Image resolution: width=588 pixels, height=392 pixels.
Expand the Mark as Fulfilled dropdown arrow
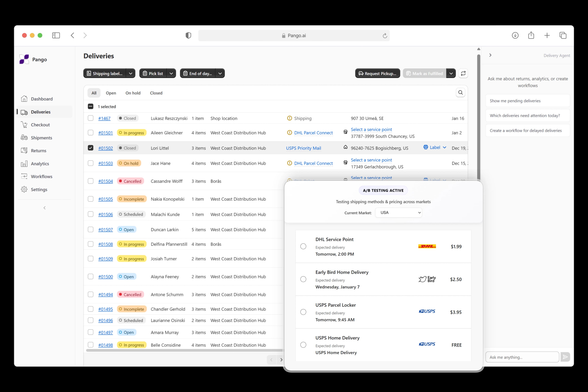451,73
